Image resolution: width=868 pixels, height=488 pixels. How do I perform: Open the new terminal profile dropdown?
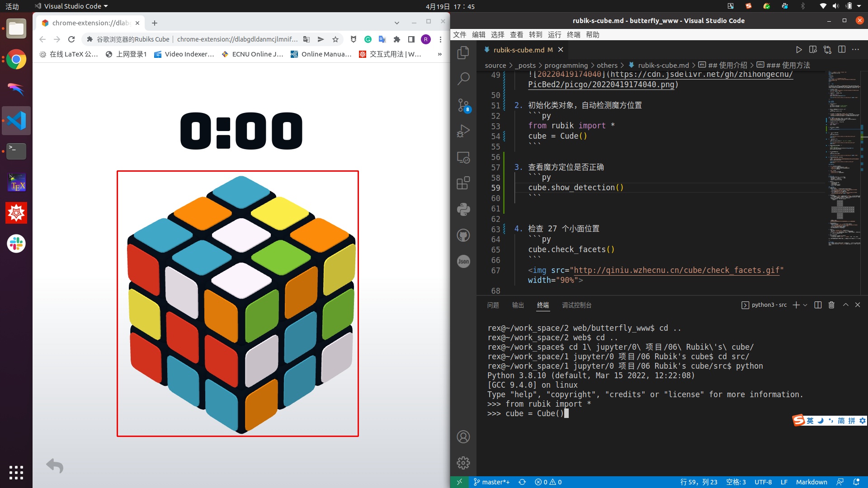(x=805, y=305)
